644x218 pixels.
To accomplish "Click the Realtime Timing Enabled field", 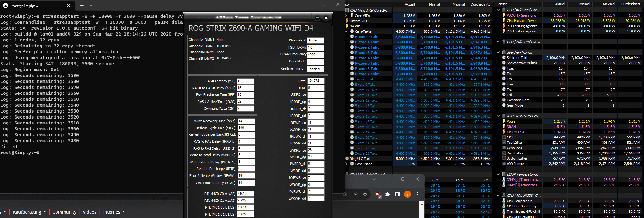I will pos(315,69).
